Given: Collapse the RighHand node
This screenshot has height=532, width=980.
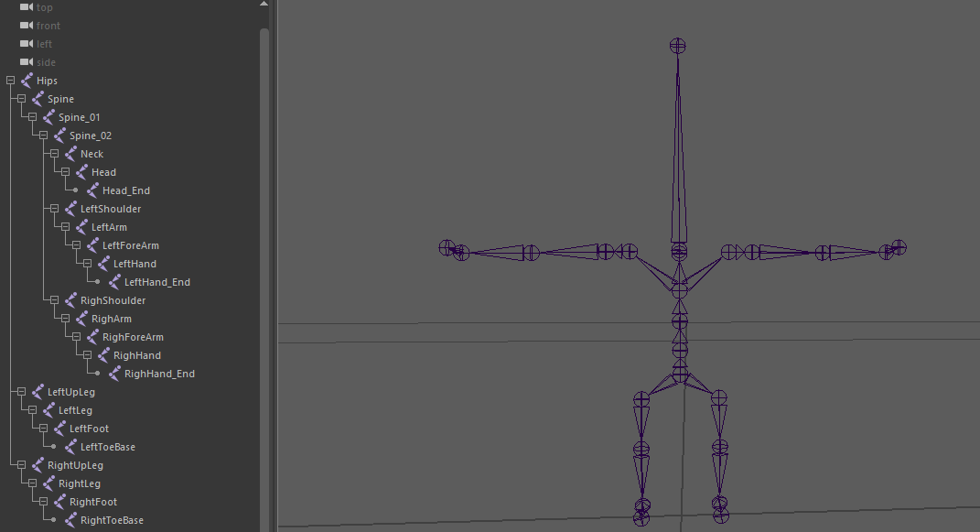Looking at the screenshot, I should coord(87,355).
